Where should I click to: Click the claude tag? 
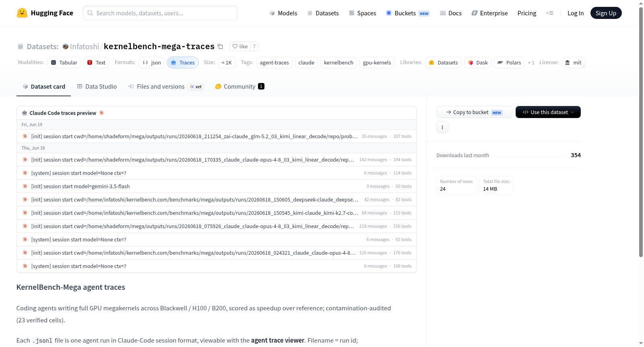[x=306, y=62]
